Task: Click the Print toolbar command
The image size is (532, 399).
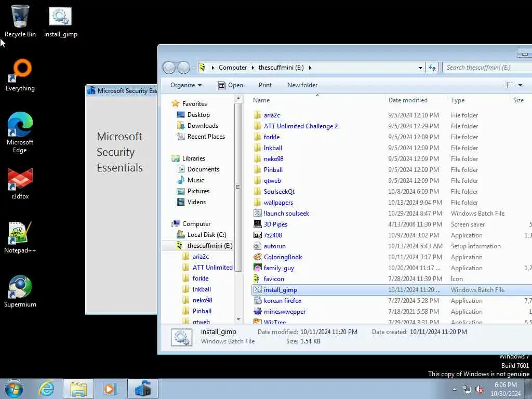Action: 265,85
